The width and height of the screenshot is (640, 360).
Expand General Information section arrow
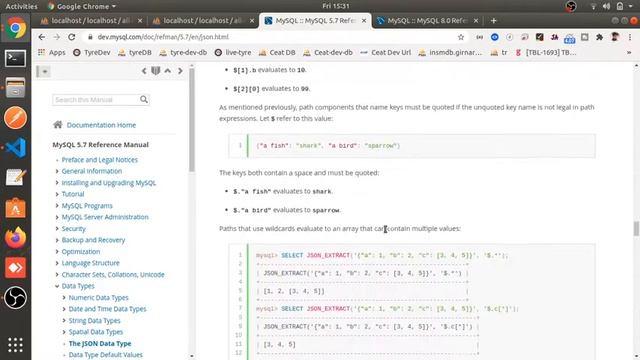tap(57, 171)
